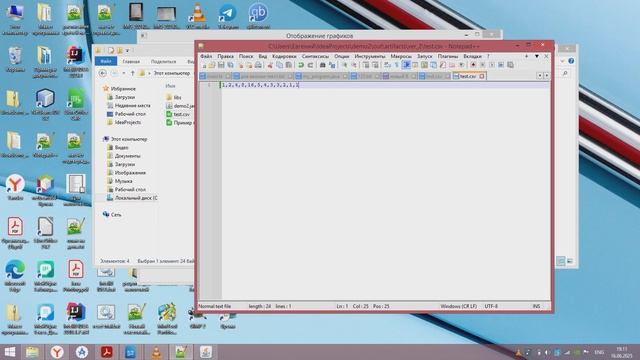
Task: Open Find using the binoculars icon
Action: pos(322,65)
